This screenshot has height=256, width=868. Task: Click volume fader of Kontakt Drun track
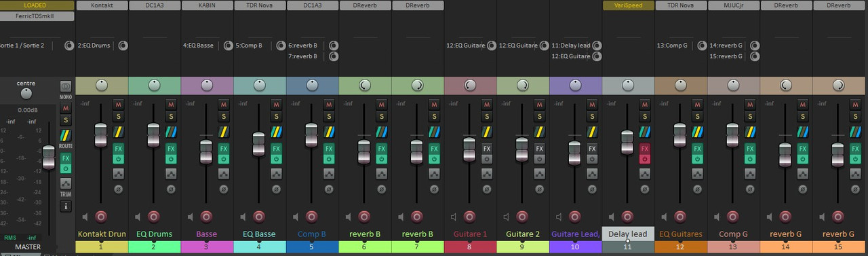tap(100, 134)
